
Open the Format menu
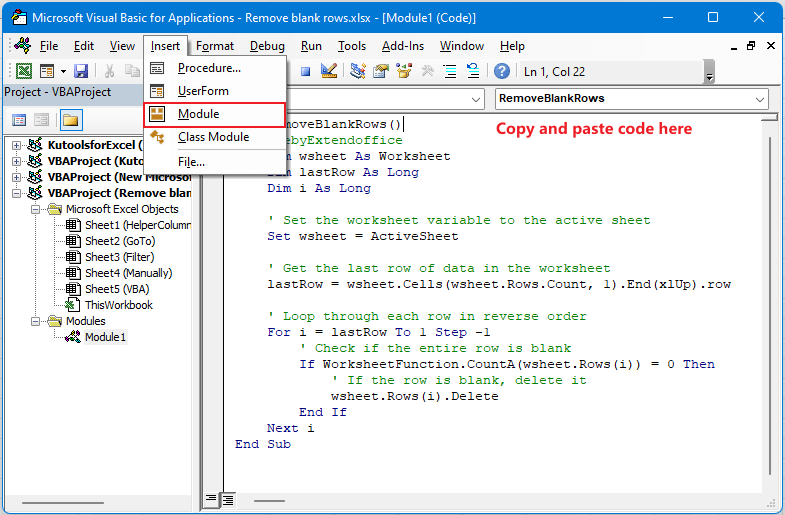[215, 46]
